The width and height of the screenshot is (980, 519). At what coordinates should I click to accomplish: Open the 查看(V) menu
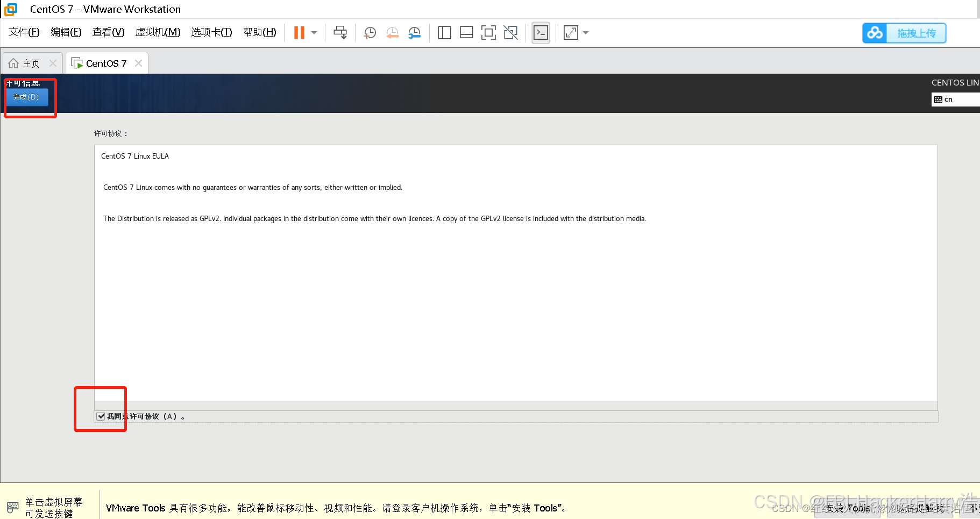108,32
